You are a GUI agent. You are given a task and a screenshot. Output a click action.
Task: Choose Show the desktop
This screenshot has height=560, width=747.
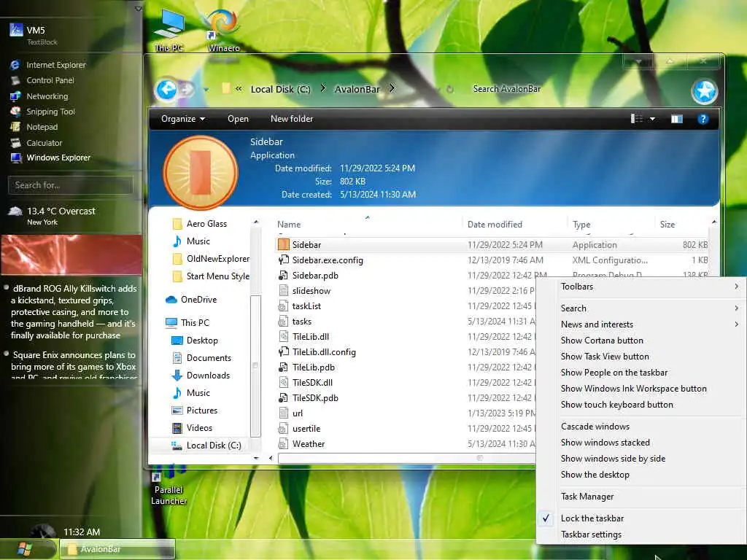tap(595, 474)
